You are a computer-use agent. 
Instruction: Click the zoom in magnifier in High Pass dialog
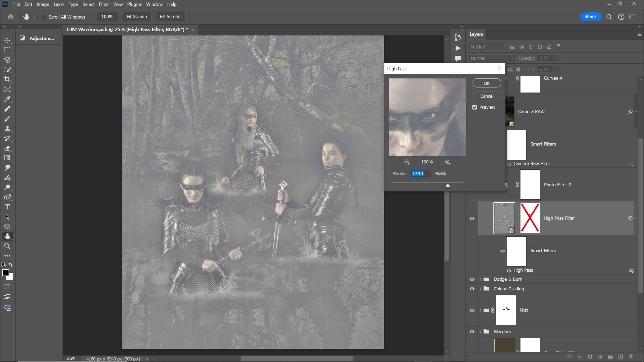[x=448, y=162]
